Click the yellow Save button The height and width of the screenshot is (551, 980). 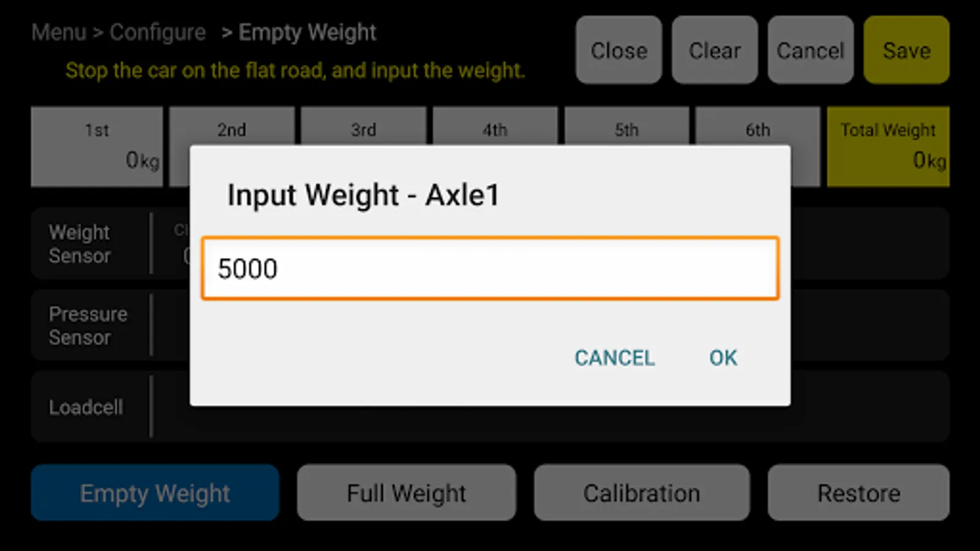click(907, 50)
